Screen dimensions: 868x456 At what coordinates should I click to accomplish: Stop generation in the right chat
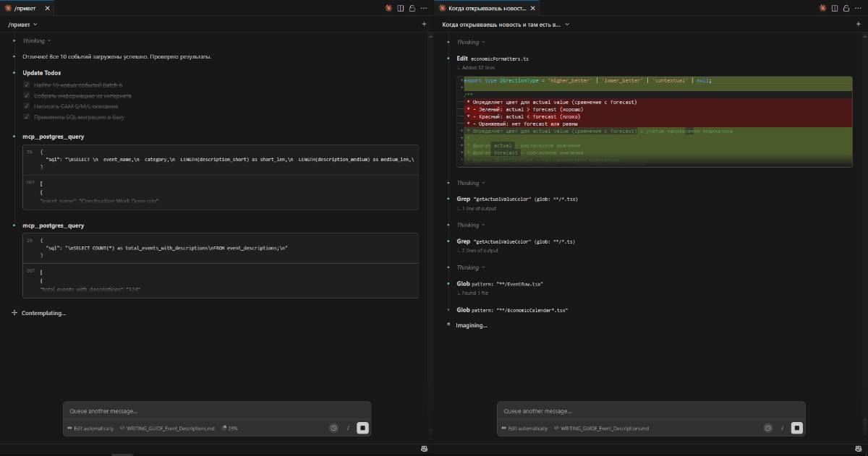(x=796, y=428)
